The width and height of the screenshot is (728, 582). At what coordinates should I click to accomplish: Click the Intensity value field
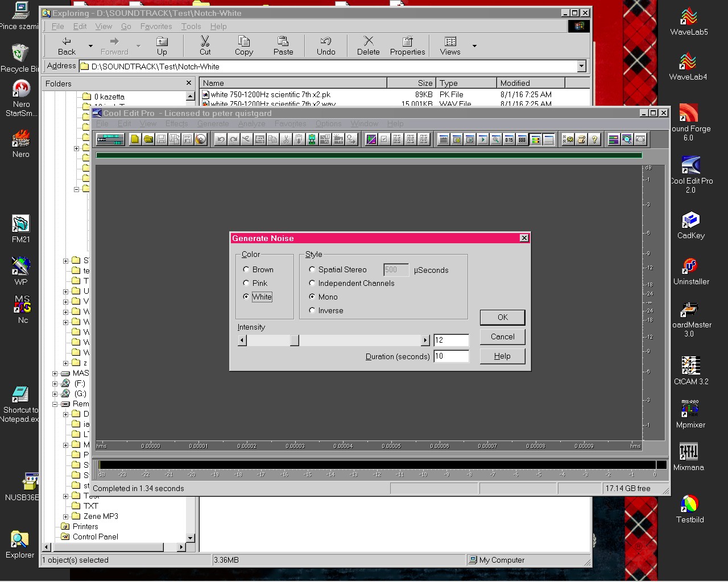451,340
